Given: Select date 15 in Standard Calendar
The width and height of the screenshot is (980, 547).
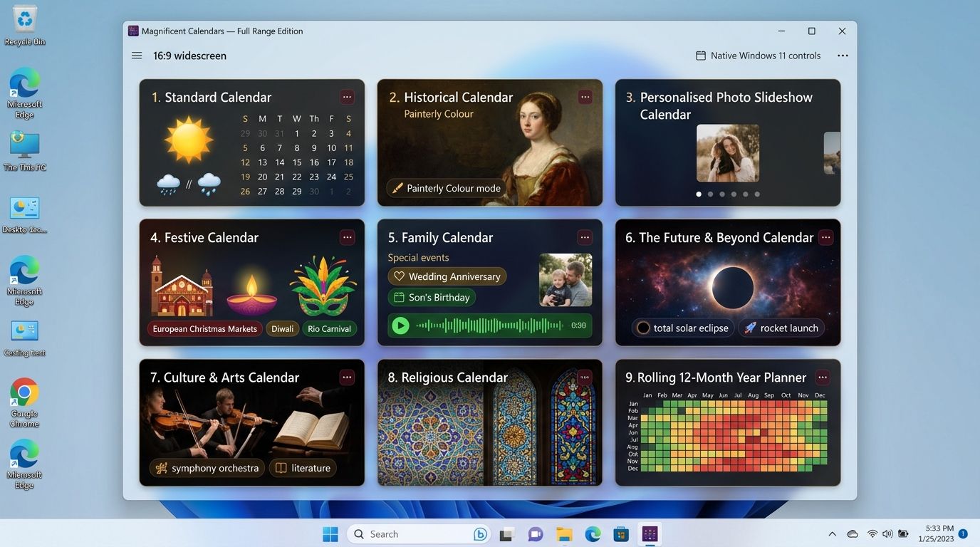Looking at the screenshot, I should [x=297, y=162].
